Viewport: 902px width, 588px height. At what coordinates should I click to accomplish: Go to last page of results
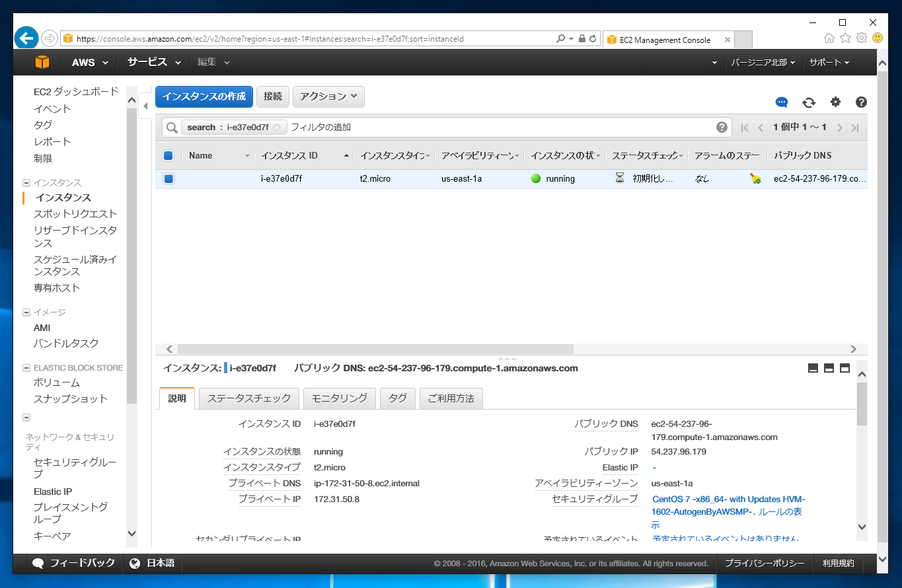tap(855, 128)
